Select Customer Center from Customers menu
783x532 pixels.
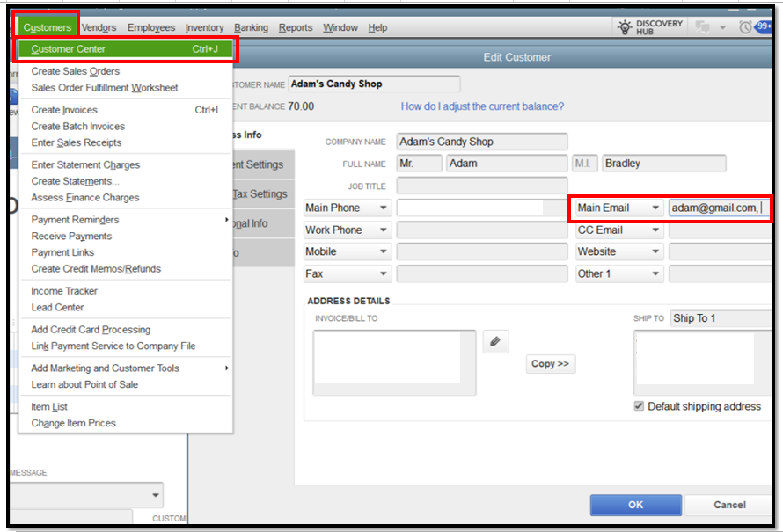(x=69, y=49)
